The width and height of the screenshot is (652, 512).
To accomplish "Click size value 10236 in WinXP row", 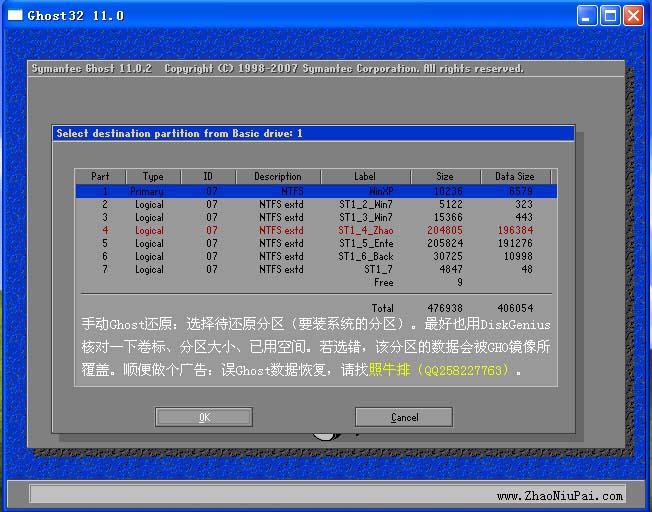I will [448, 191].
